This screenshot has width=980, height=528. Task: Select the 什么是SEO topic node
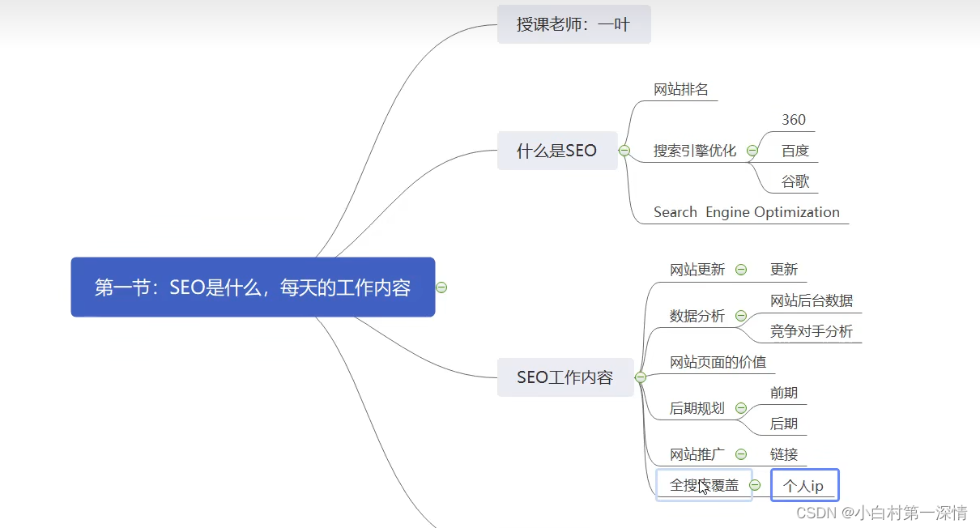coord(557,151)
